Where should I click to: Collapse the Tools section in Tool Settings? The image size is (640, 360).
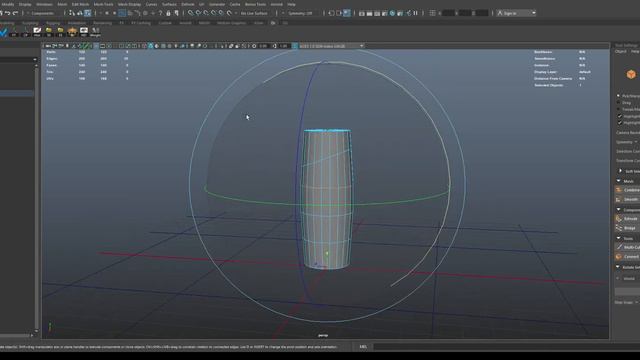tap(619, 238)
